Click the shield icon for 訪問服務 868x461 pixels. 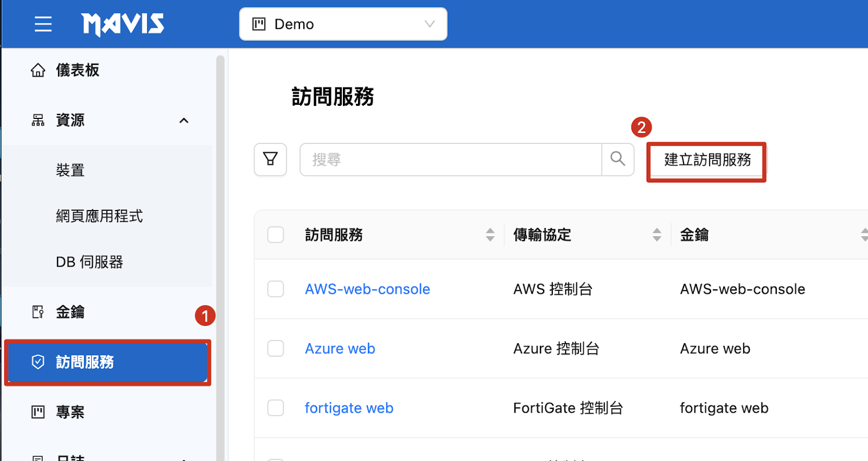[x=38, y=362]
